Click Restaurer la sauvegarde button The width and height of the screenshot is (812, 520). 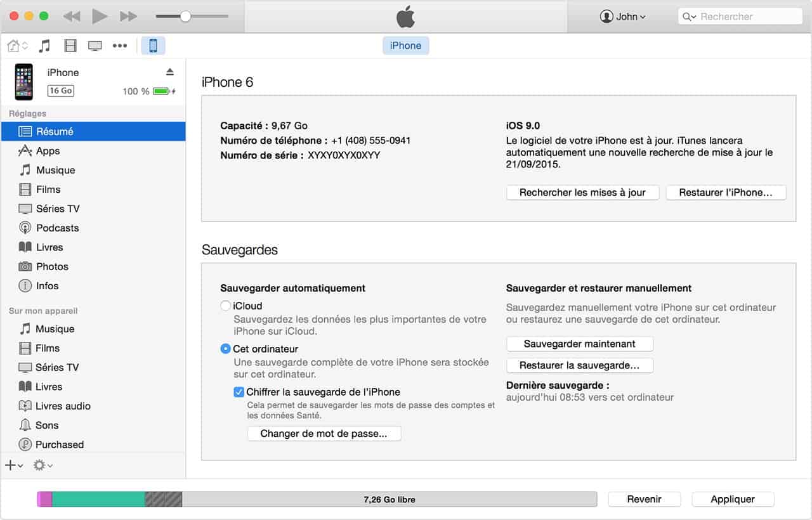[580, 365]
